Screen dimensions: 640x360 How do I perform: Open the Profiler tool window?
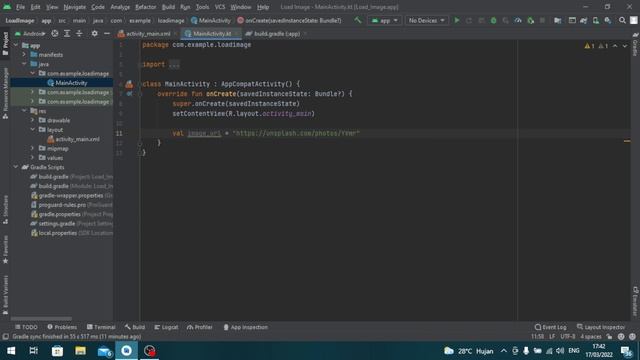coord(200,327)
